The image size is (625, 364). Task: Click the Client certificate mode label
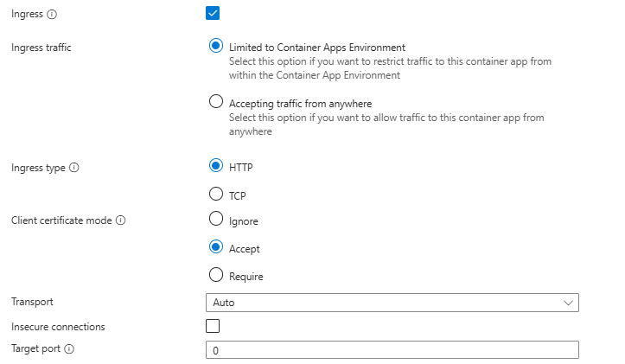click(61, 220)
